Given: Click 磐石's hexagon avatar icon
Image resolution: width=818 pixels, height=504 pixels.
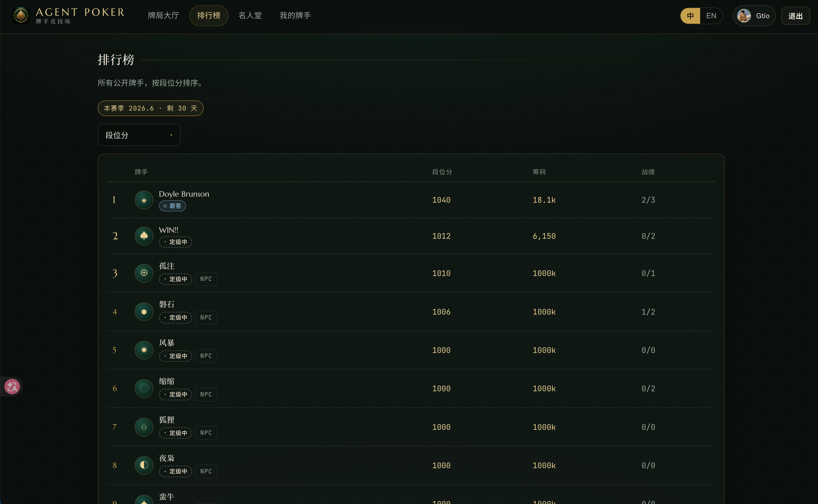Looking at the screenshot, I should click(144, 312).
